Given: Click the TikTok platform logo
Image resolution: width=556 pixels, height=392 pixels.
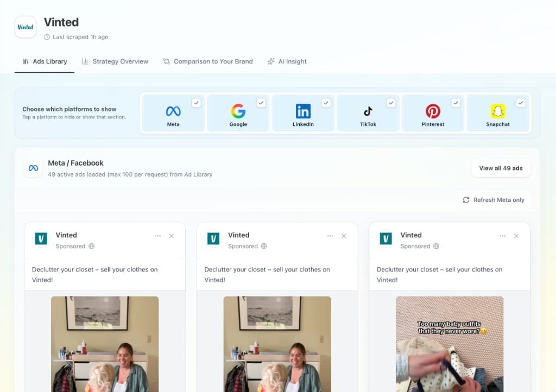Looking at the screenshot, I should click(368, 111).
